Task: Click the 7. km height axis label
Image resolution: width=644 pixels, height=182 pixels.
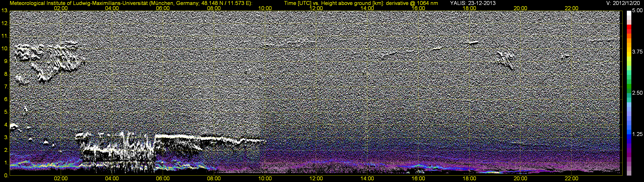Action: pos(6,87)
